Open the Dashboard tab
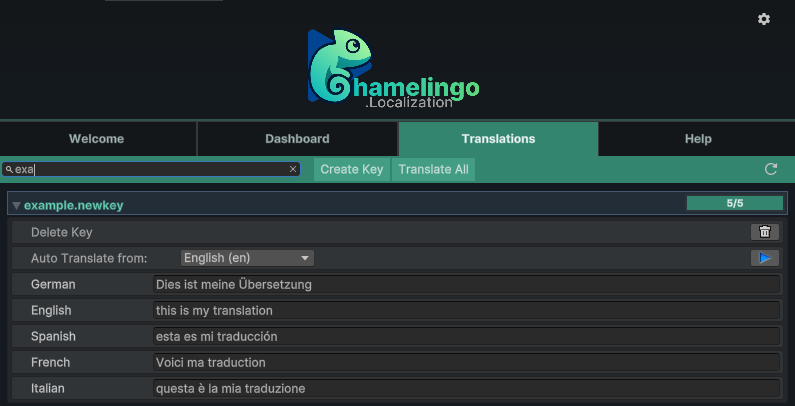 click(x=297, y=139)
